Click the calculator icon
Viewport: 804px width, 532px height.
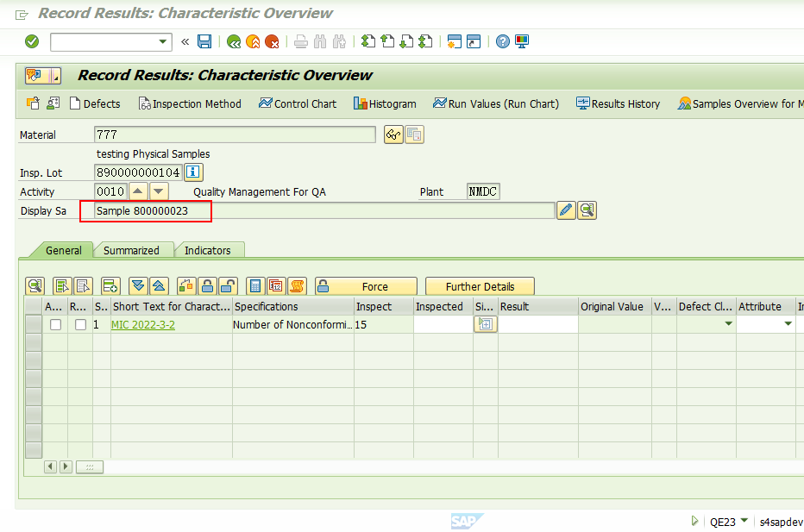[255, 286]
